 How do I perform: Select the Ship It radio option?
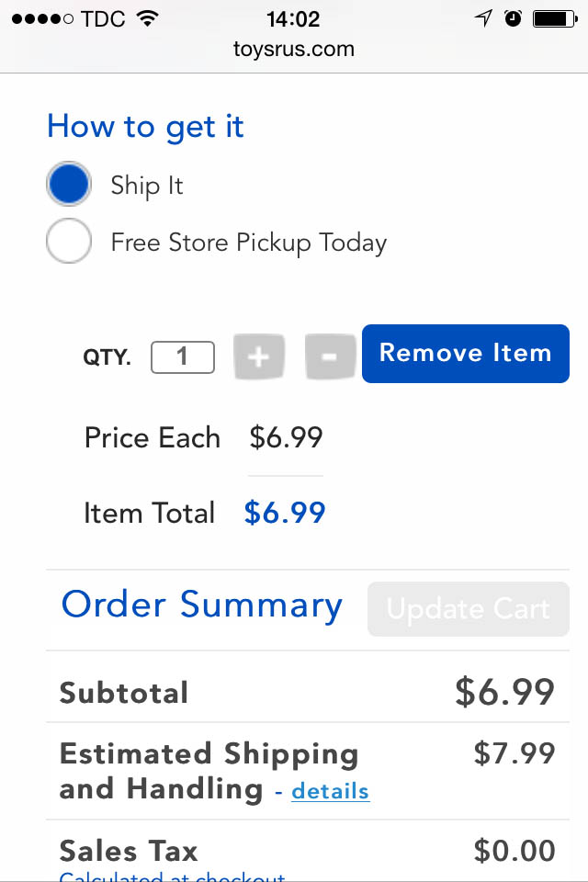click(x=69, y=185)
